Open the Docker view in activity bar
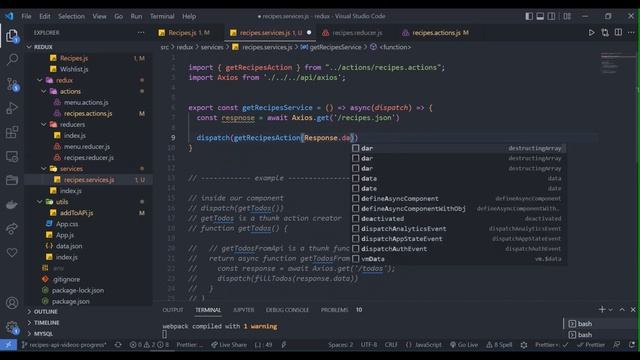This screenshot has height=360, width=640. (12, 204)
